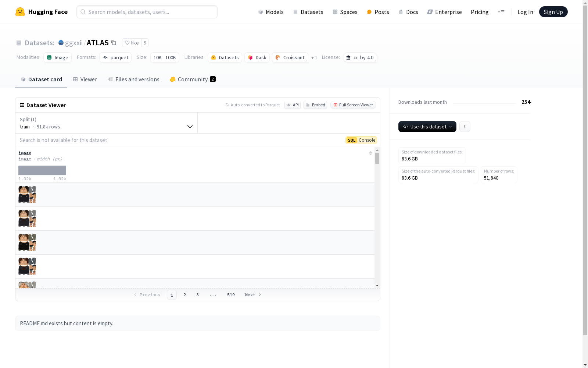Click the Embed button
This screenshot has height=368, width=588.
(x=315, y=105)
